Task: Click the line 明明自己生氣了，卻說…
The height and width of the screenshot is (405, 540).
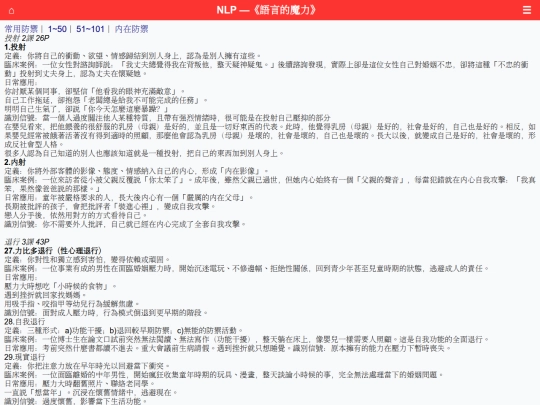Action: coord(86,109)
